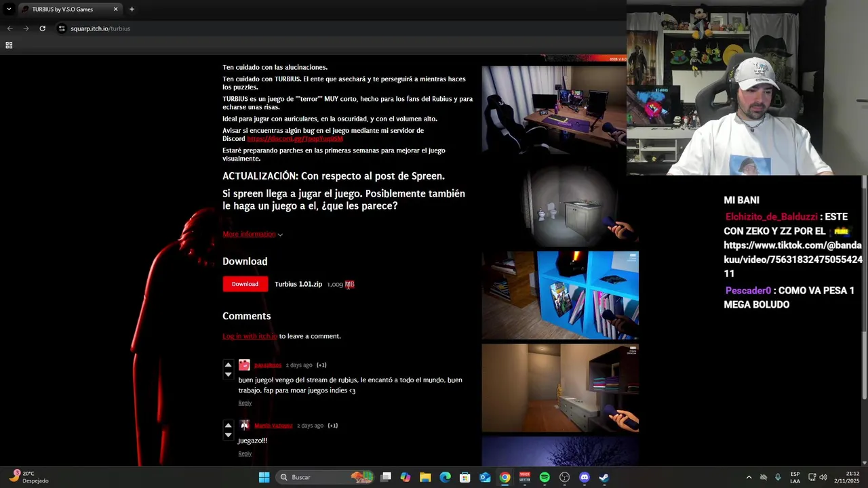Screen dimensions: 868x488
Task: Expand the More information section
Action: point(252,234)
